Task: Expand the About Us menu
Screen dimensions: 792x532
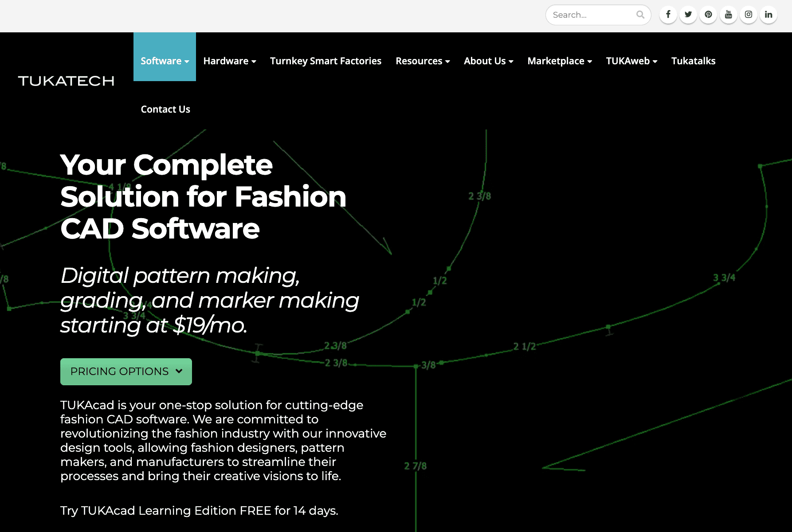Action: point(488,61)
